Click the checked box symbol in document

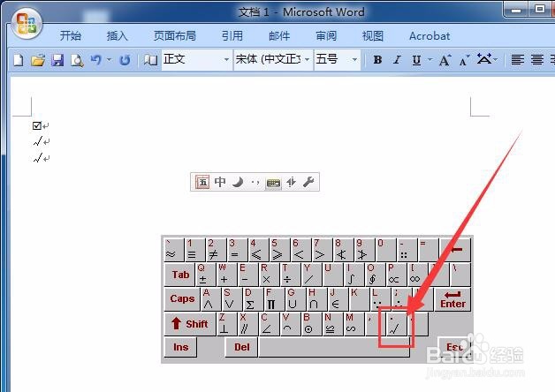click(37, 125)
